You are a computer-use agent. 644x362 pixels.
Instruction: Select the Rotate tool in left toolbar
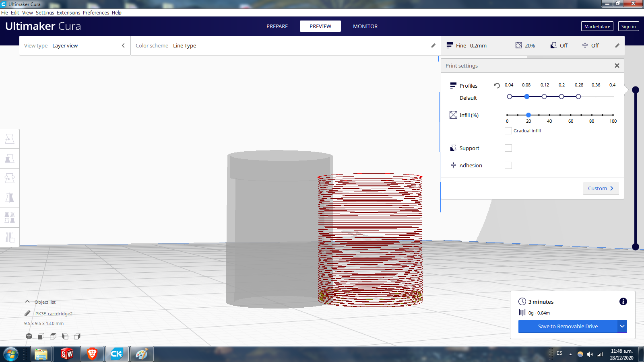pos(10,178)
